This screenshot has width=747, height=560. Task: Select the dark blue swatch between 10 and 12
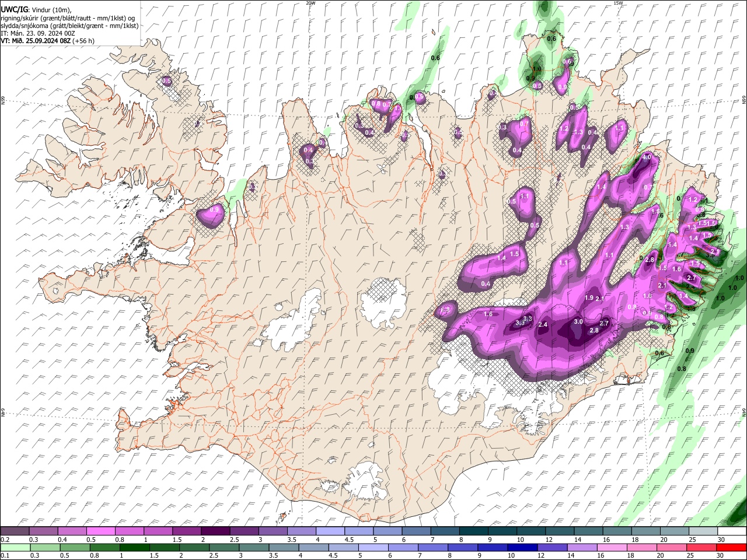pos(521,547)
